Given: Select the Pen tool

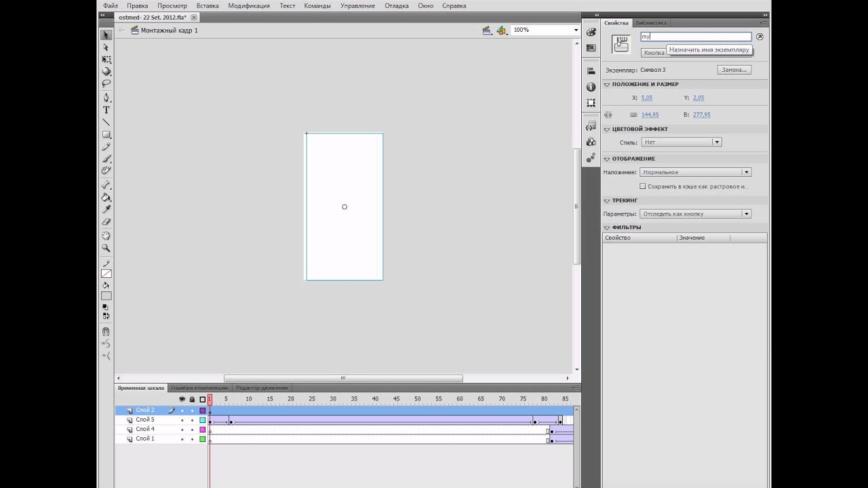Looking at the screenshot, I should click(x=106, y=98).
